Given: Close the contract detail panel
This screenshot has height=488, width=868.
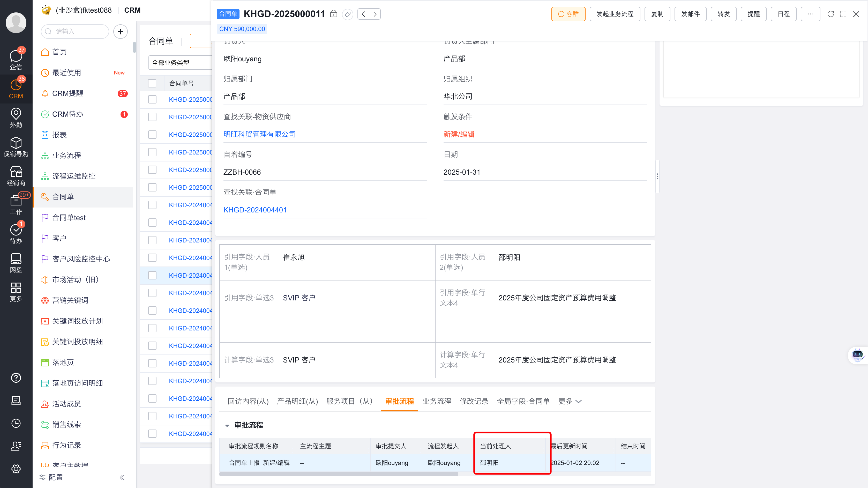Looking at the screenshot, I should [856, 14].
